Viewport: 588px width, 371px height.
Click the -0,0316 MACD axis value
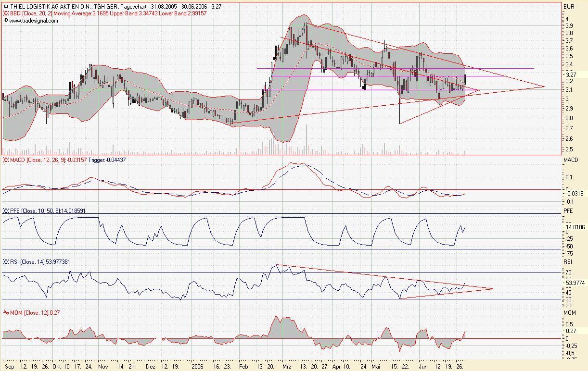[x=575, y=193]
